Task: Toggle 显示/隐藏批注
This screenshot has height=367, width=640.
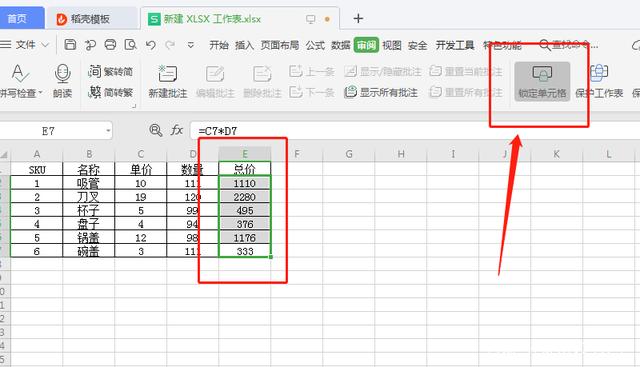Action: tap(382, 72)
